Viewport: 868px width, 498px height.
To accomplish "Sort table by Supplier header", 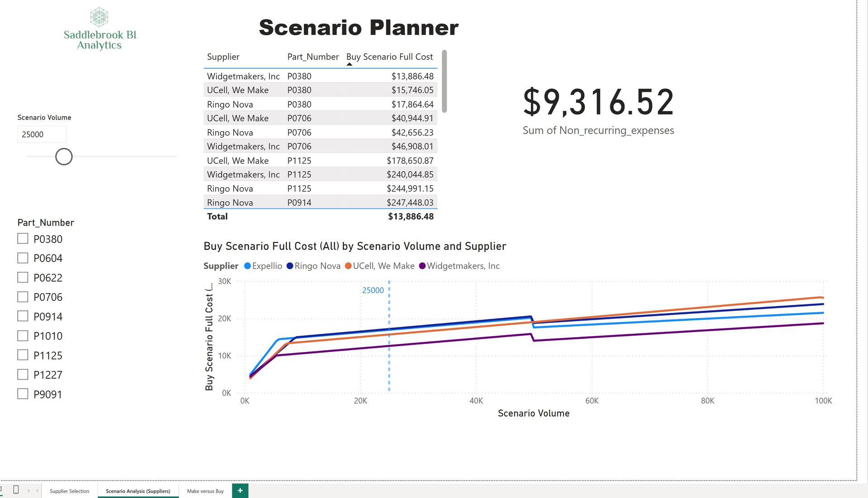I will point(223,57).
